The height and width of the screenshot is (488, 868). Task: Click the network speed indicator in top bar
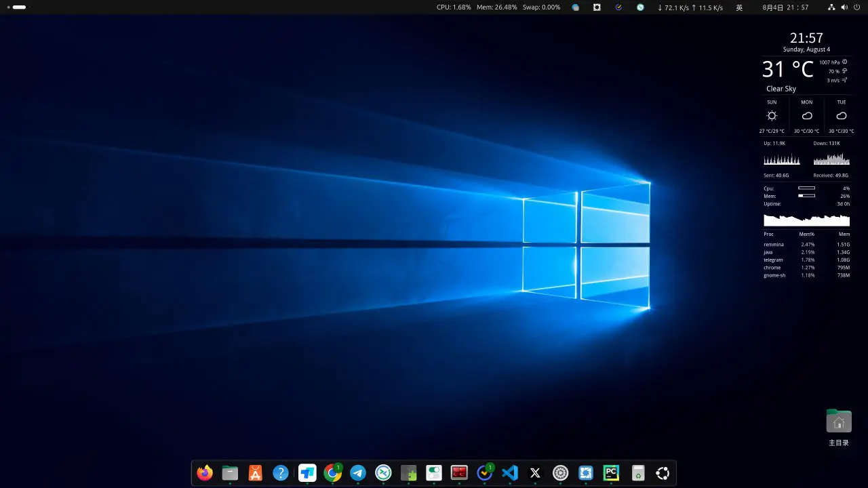point(690,7)
